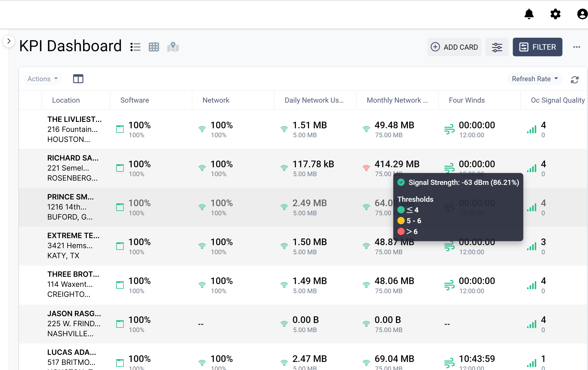Open the map view
This screenshot has width=588, height=370.
coord(173,47)
